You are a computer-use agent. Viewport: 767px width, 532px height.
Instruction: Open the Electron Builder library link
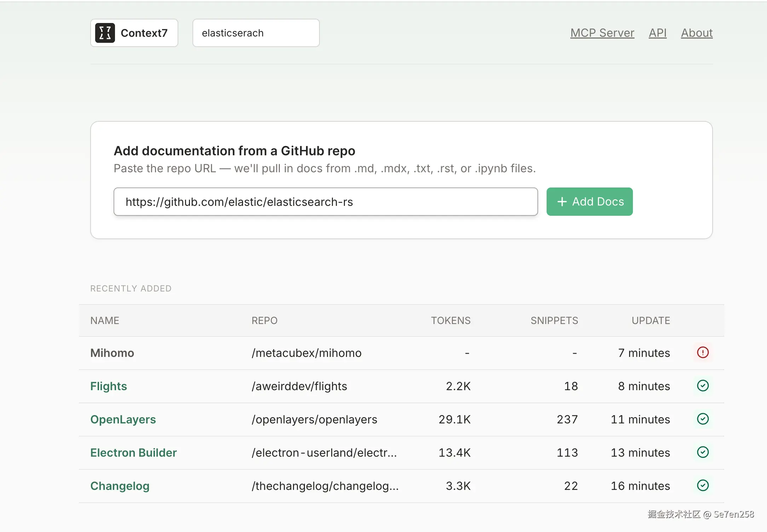[x=133, y=452]
